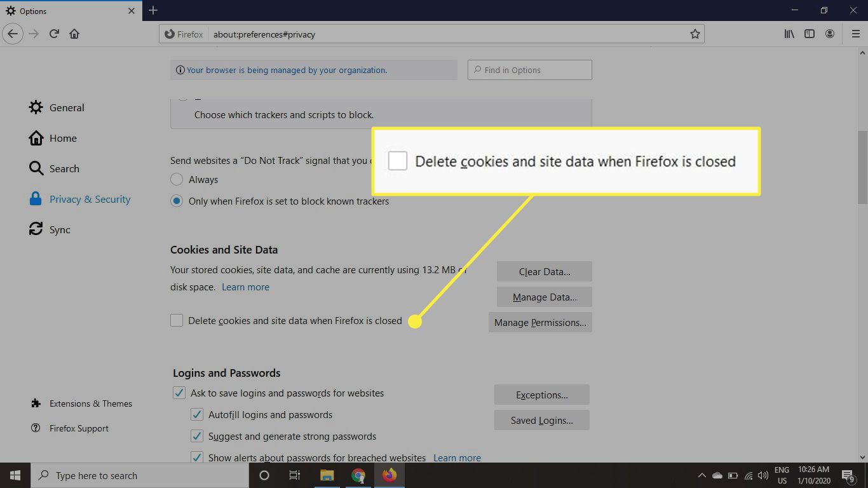Open File Explorer from the taskbar

[327, 475]
